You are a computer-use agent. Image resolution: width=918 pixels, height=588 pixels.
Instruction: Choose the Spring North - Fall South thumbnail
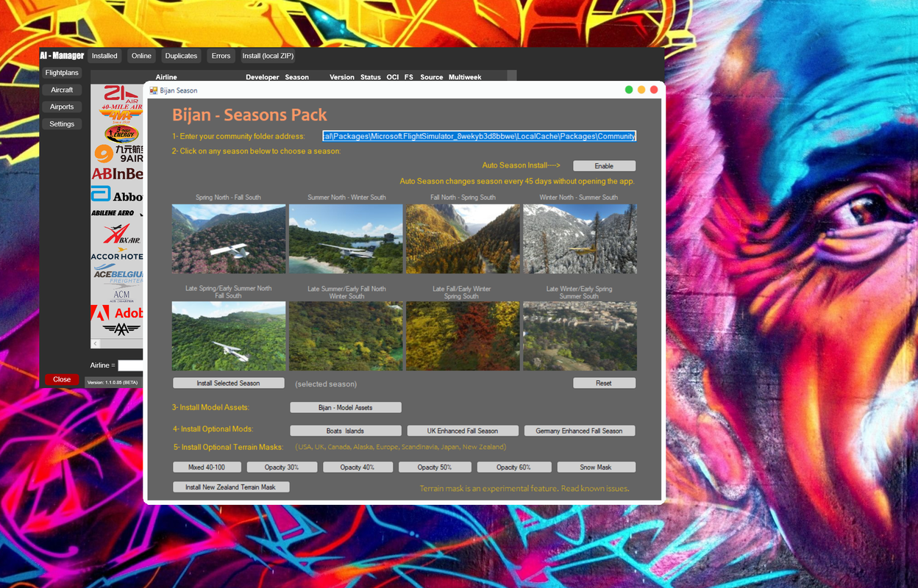[229, 239]
